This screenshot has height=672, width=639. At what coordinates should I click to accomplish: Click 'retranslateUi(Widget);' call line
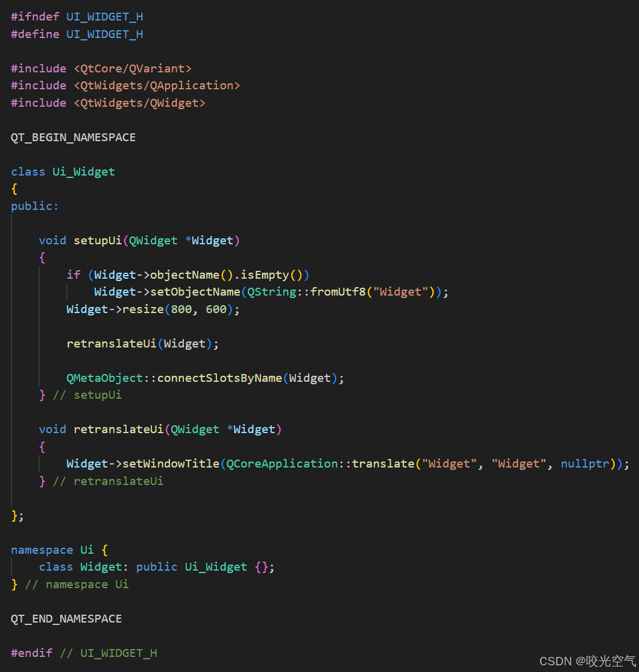pos(143,344)
